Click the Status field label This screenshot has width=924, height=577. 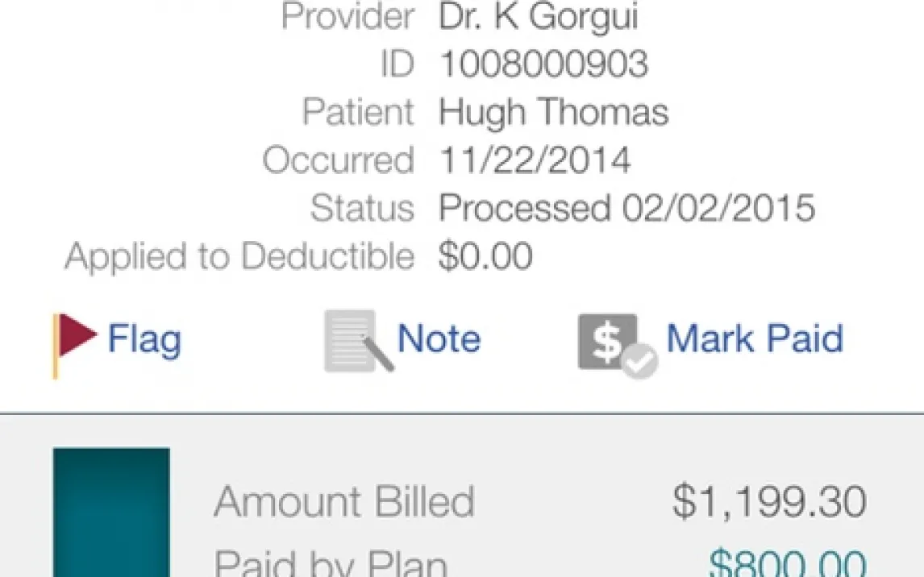point(362,209)
